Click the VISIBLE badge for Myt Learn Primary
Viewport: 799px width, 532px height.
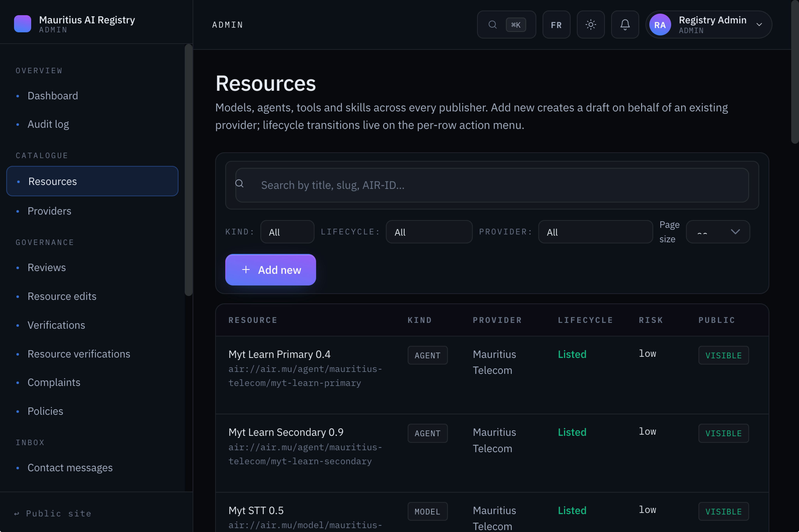724,355
